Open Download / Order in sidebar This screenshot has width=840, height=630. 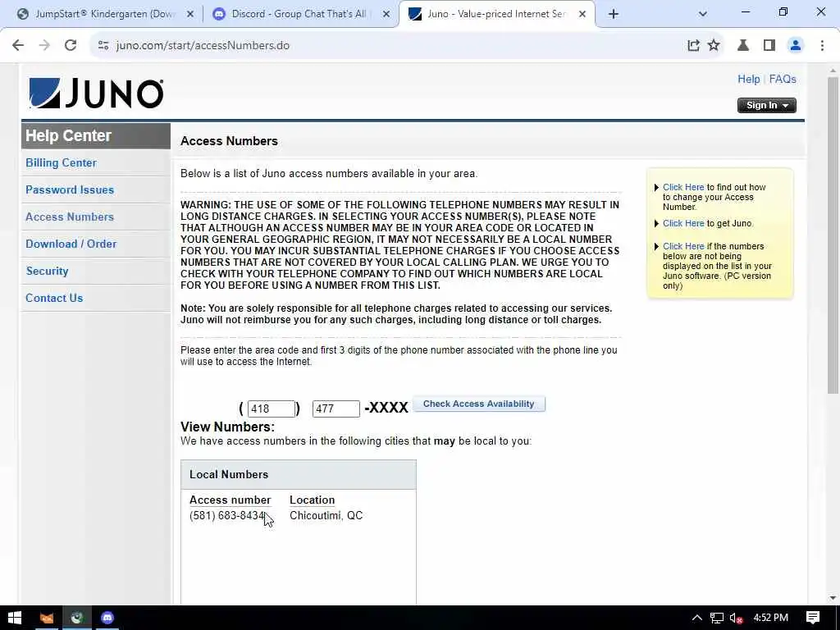71,244
